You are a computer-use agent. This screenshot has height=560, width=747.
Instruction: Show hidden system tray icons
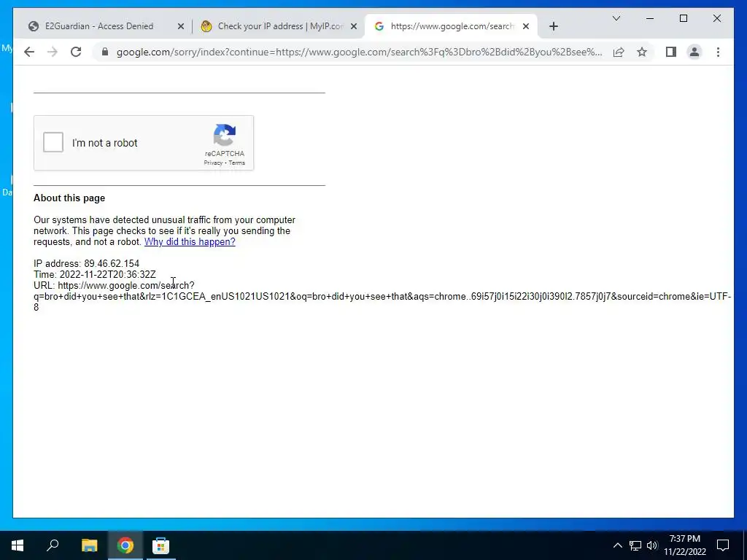617,545
